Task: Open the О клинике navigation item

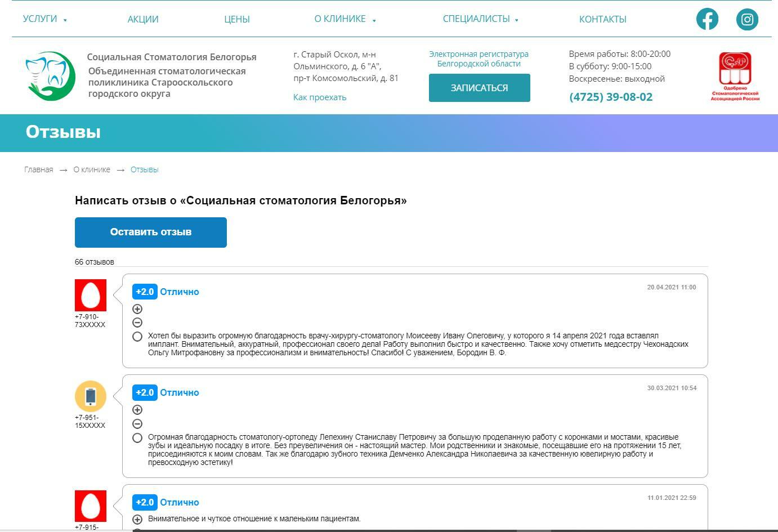Action: pos(340,19)
